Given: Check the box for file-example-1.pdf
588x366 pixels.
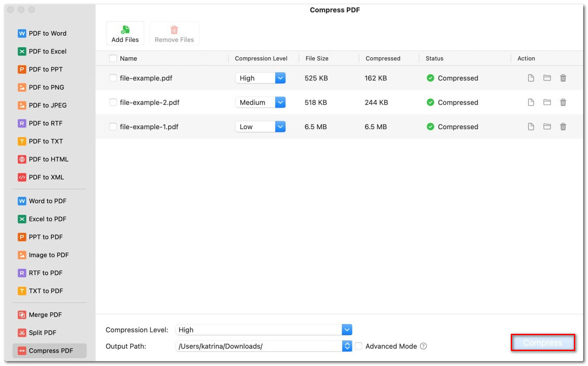Looking at the screenshot, I should (113, 127).
